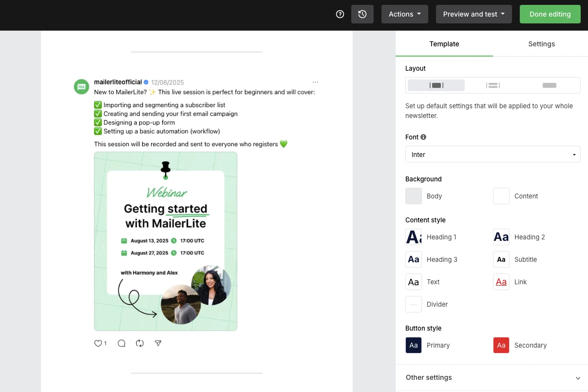588x392 pixels.
Task: Click the MailerLite green avatar icon
Action: [81, 87]
